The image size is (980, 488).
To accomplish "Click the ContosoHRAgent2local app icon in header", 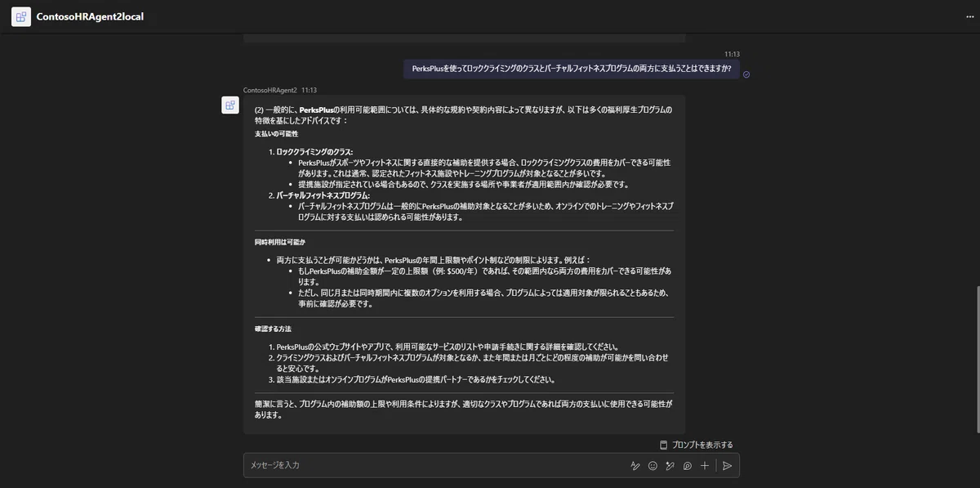I will coord(21,16).
